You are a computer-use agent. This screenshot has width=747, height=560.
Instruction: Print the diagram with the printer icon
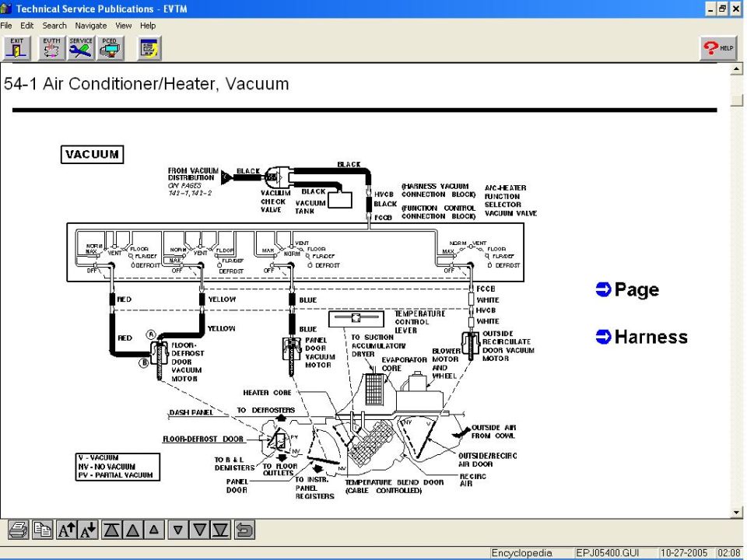click(x=19, y=530)
